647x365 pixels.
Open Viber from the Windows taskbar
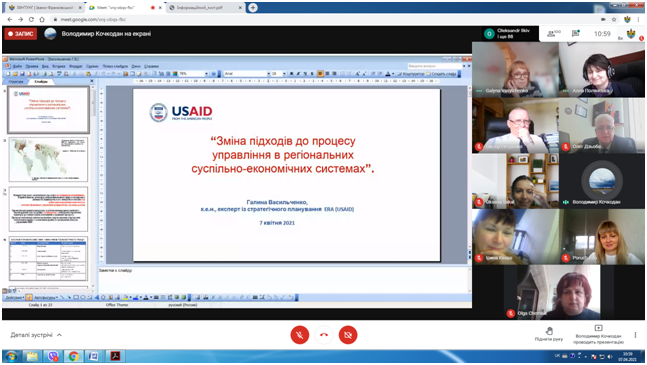(53, 356)
